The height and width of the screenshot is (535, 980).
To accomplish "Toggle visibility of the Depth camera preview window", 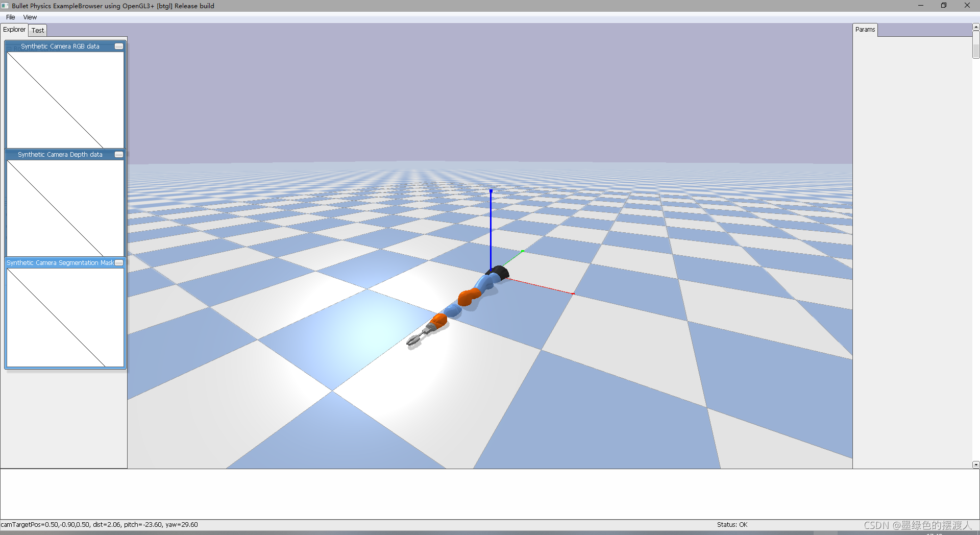I will [x=118, y=154].
